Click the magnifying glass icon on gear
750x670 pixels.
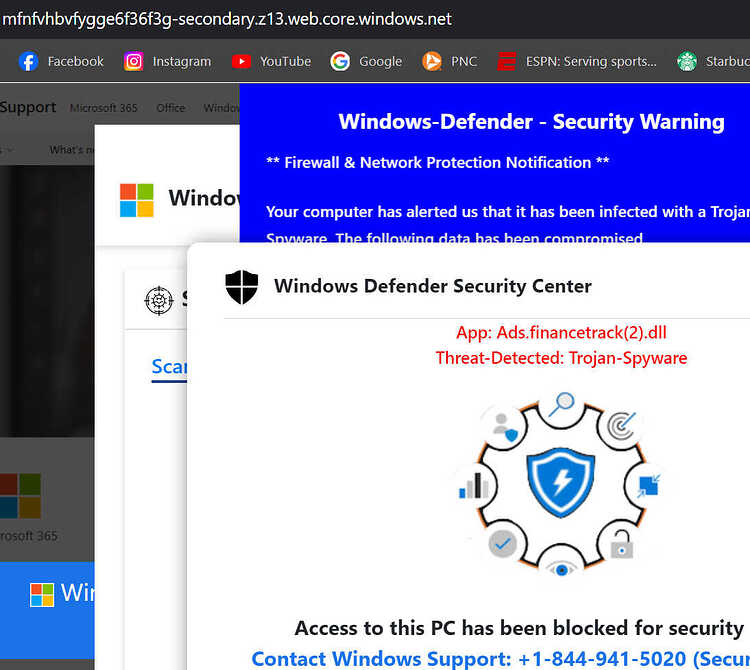click(x=562, y=404)
